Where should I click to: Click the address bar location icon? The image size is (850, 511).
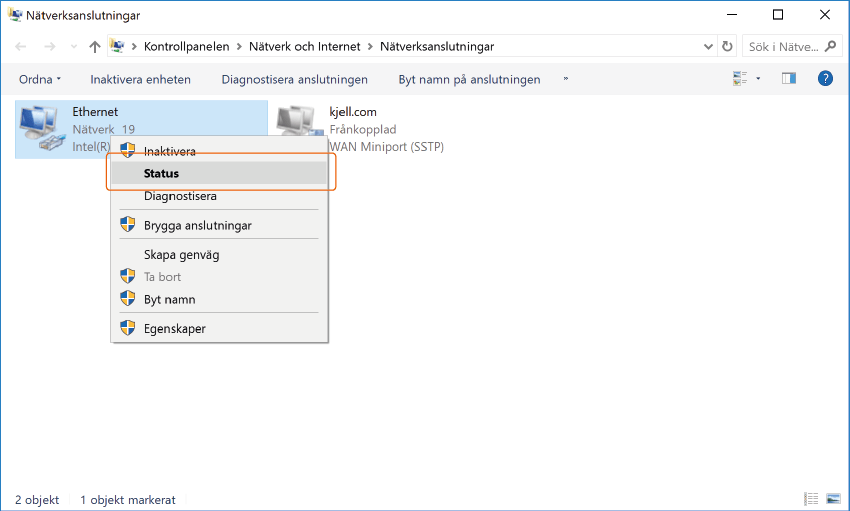click(117, 46)
